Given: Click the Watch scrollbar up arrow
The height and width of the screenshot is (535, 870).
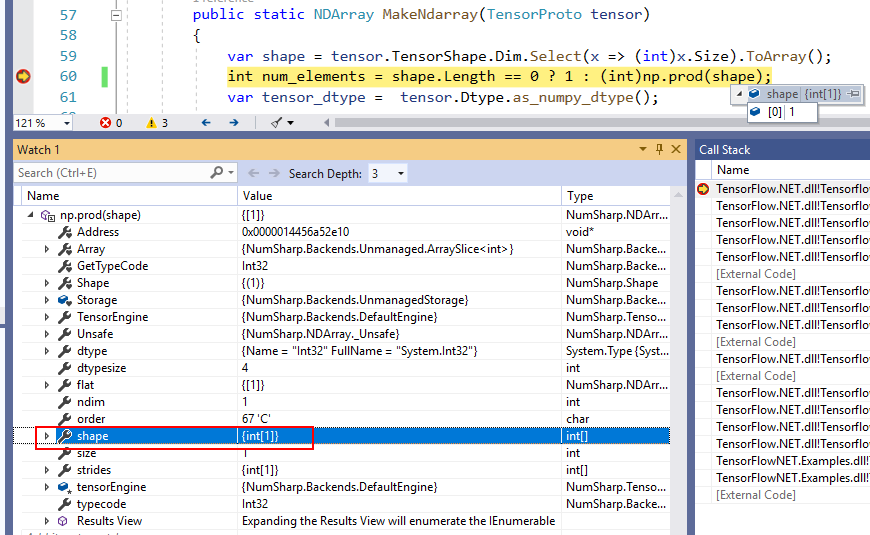Looking at the screenshot, I should (x=678, y=195).
